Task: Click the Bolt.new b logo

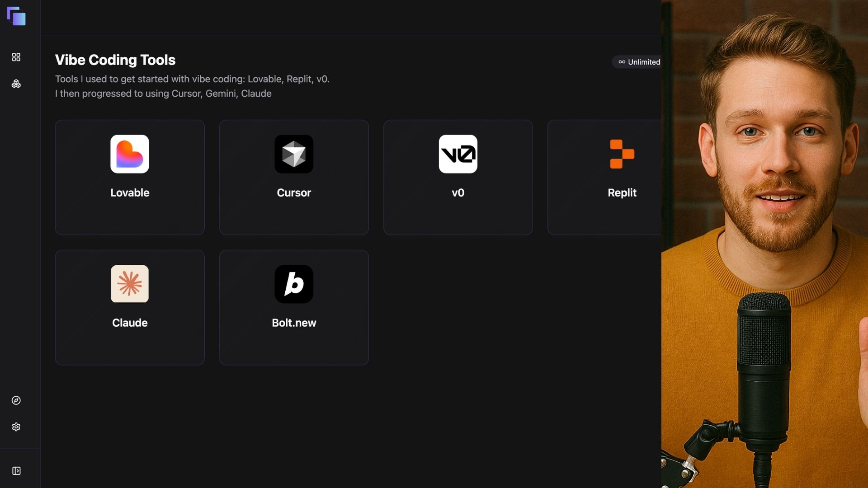Action: (x=294, y=284)
